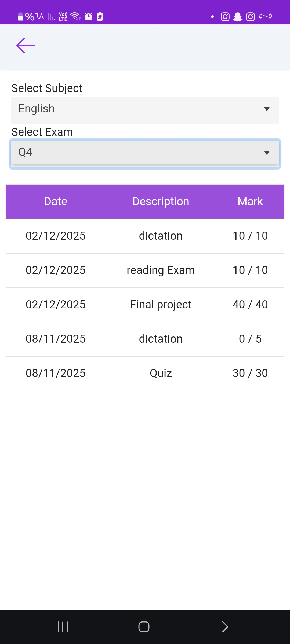Tap the 40 / 40 mark value
Viewport: 290px width, 644px height.
(250, 305)
